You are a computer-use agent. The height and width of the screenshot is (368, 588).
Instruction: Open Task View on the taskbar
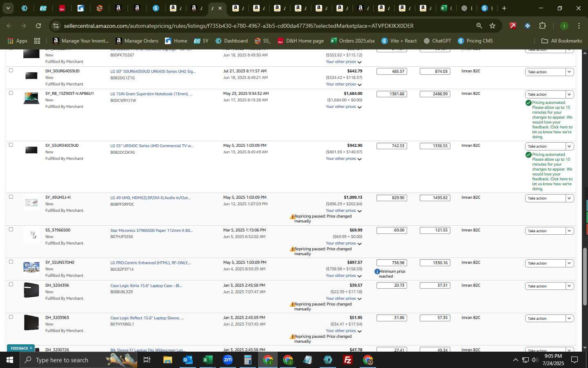(x=147, y=360)
